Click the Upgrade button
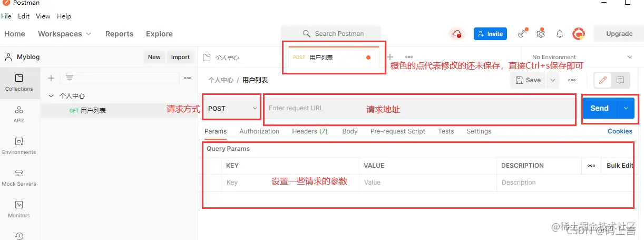This screenshot has height=240, width=644. click(x=619, y=34)
